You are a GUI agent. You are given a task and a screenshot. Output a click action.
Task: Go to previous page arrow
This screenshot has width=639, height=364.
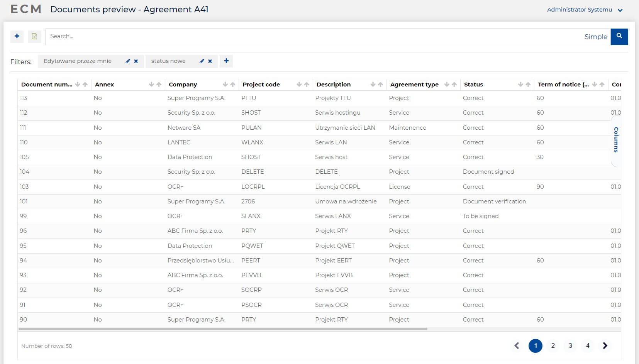(x=517, y=346)
